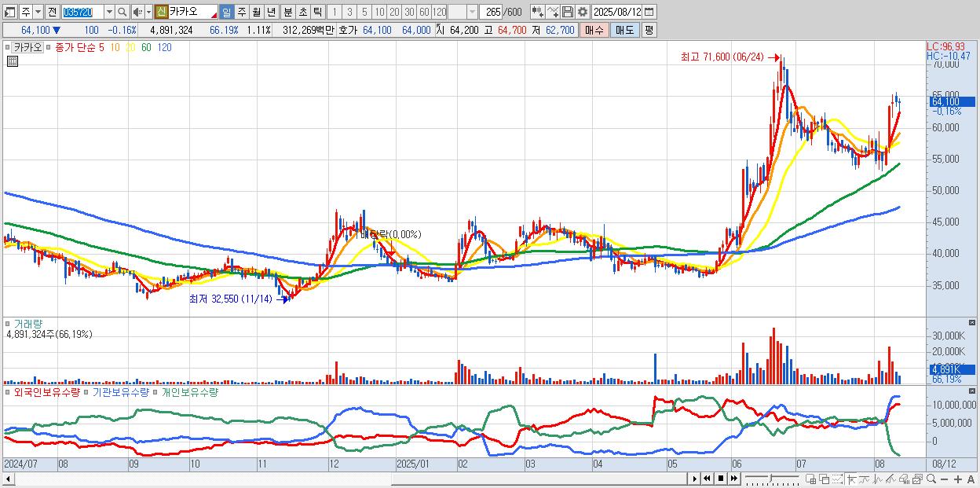Click the save chart floppy disk icon

click(568, 12)
